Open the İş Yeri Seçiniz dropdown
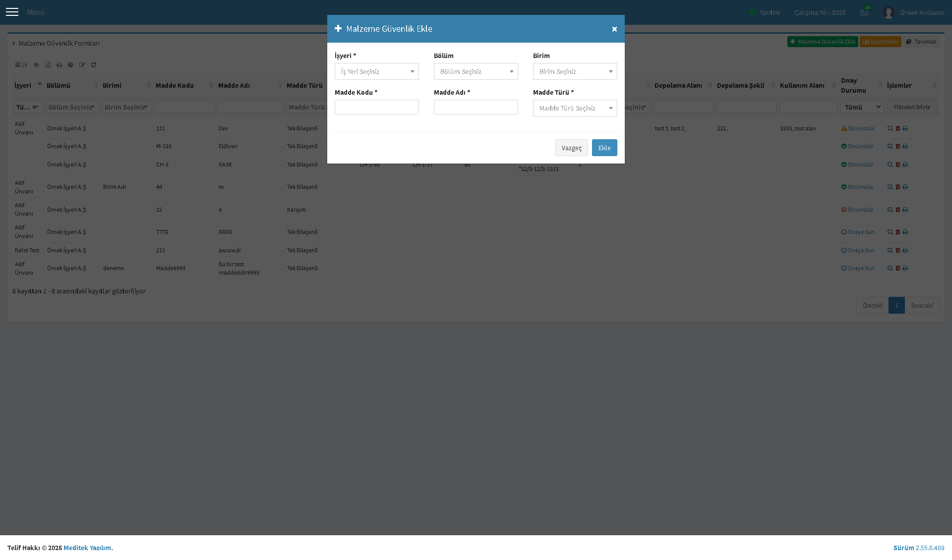Image resolution: width=952 pixels, height=560 pixels. click(377, 71)
